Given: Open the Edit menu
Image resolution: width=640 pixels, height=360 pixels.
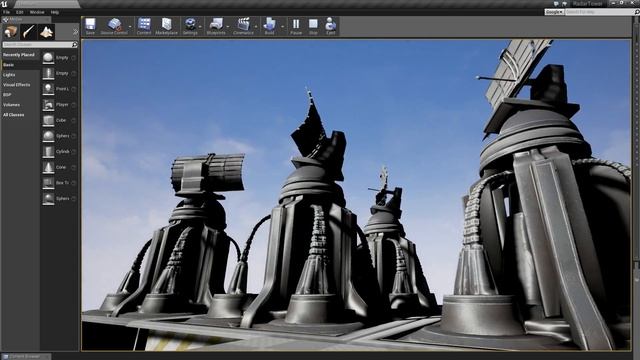Looking at the screenshot, I should click(x=19, y=12).
